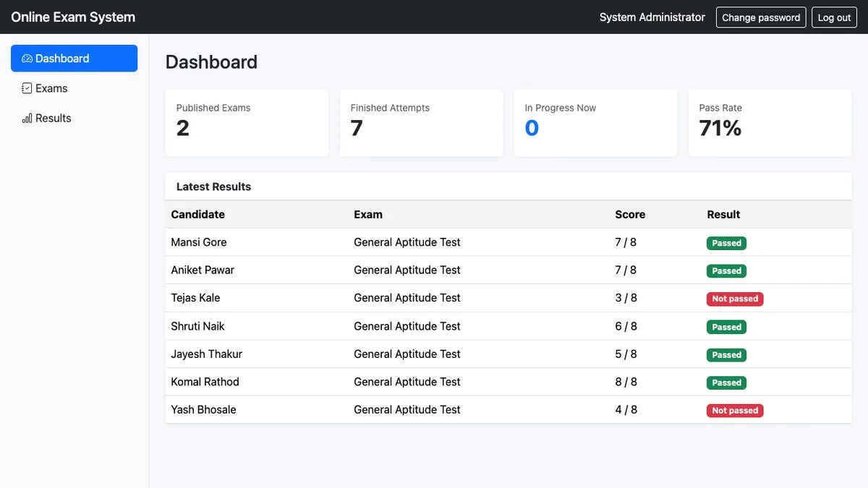
Task: Click Jayesh Thakur's score 5 / 8
Action: click(x=626, y=354)
